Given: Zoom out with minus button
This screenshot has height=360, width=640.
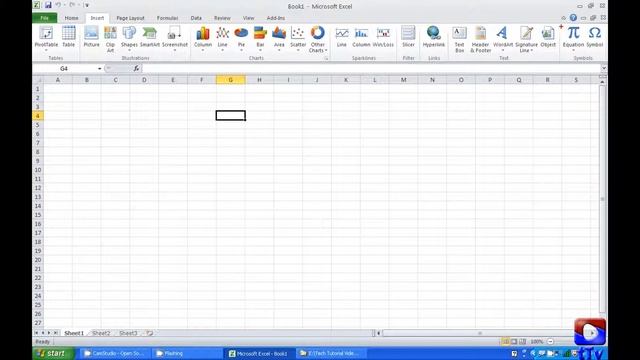Looking at the screenshot, I should tap(550, 341).
